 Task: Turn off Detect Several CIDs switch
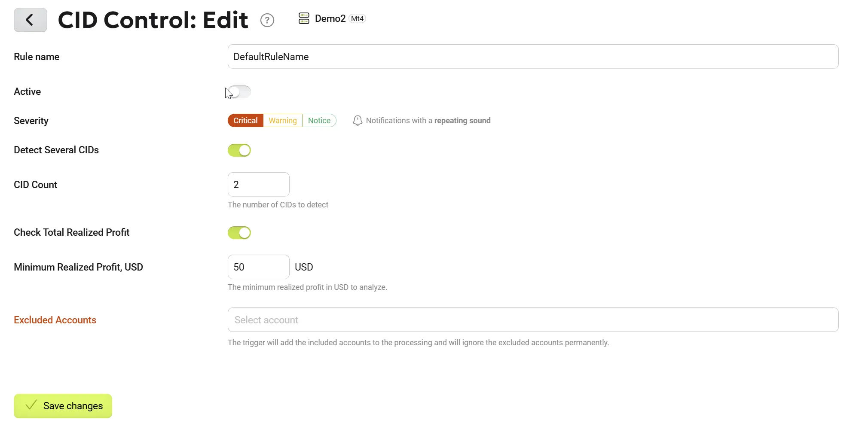239,150
